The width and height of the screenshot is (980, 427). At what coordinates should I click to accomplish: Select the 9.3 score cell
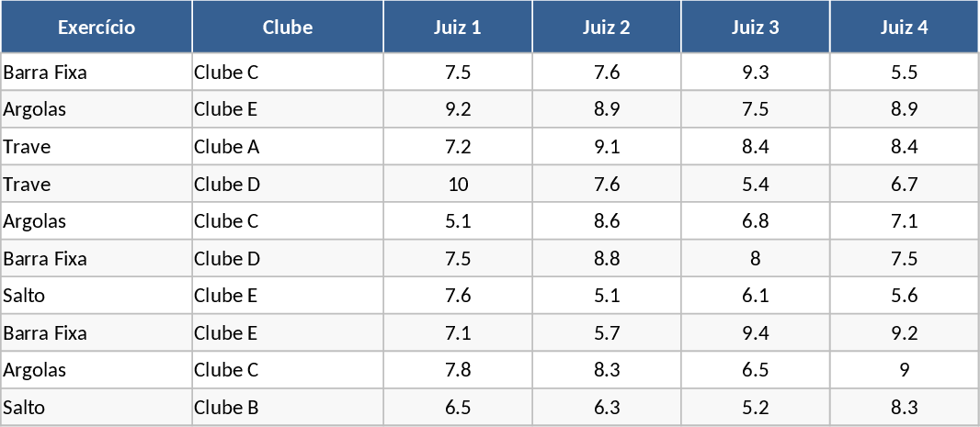pos(756,73)
